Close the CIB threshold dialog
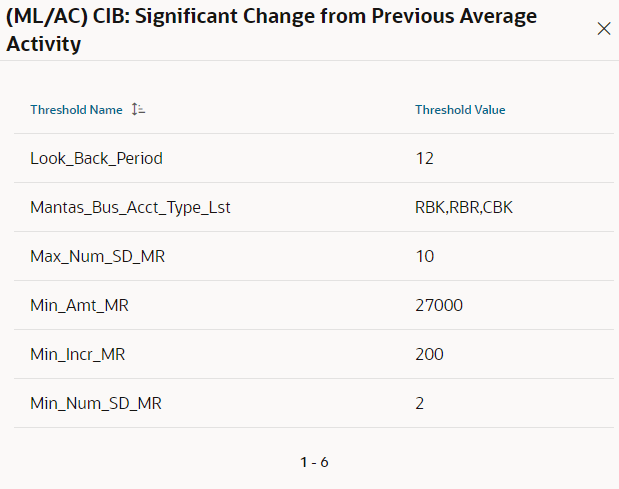 pos(604,29)
